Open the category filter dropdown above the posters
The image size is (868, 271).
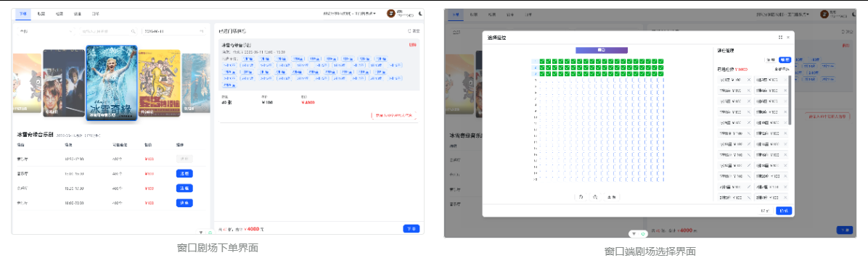tap(46, 32)
